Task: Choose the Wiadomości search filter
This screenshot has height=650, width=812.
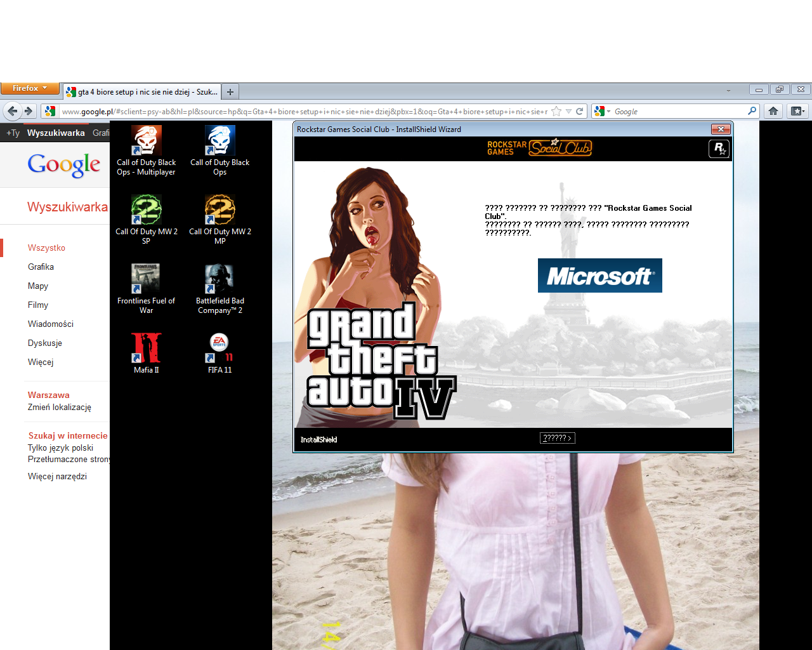Action: [51, 324]
